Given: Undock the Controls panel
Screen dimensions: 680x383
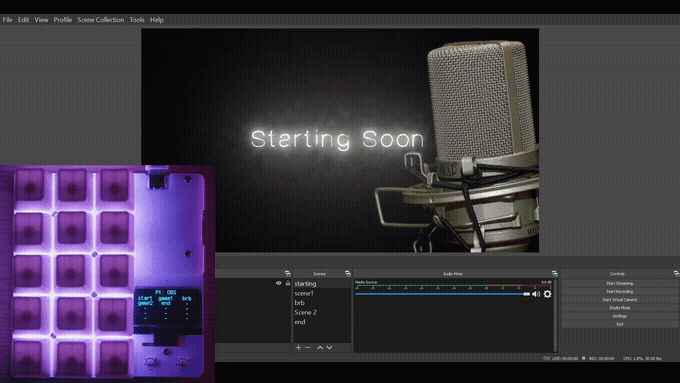Looking at the screenshot, I should tap(676, 274).
